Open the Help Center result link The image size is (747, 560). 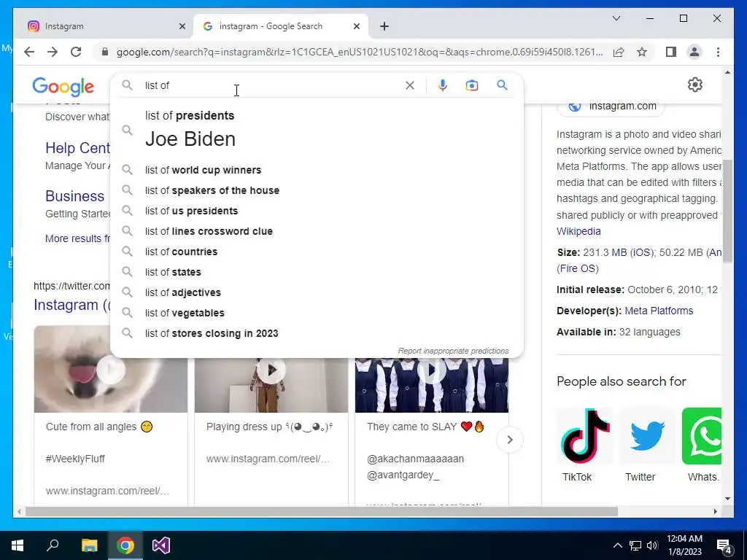pyautogui.click(x=77, y=148)
